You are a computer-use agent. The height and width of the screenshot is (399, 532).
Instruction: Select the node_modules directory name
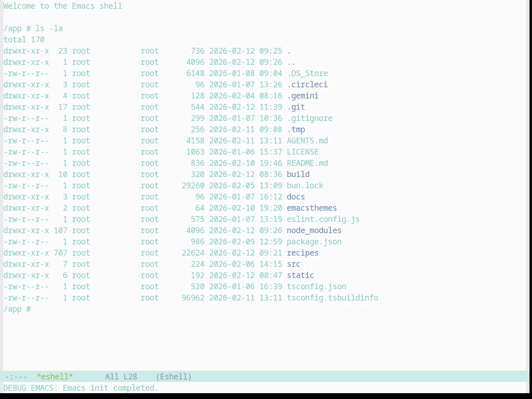coord(314,231)
